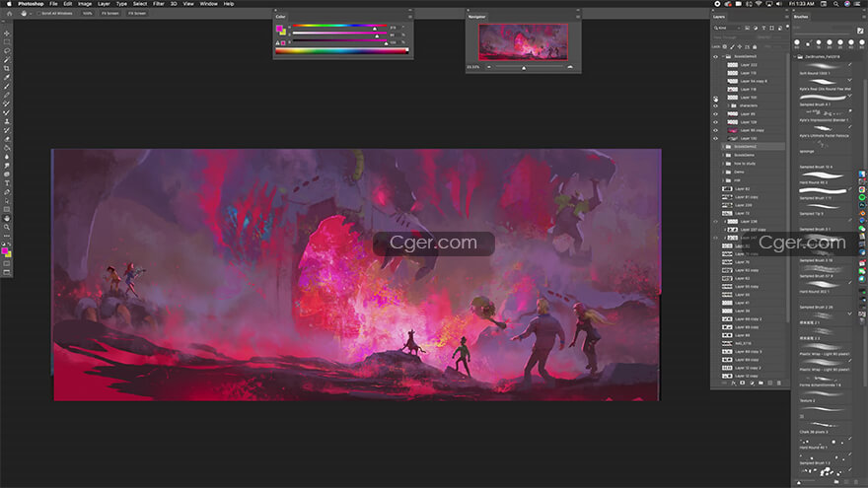Open Layers panel flyout menu
The image size is (868, 488).
pyautogui.click(x=786, y=17)
